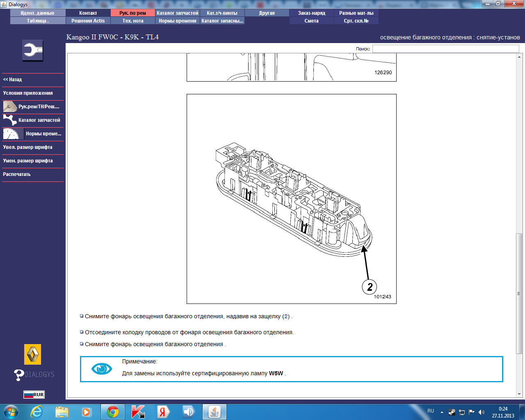Open the Нормы времени top tab

(178, 21)
